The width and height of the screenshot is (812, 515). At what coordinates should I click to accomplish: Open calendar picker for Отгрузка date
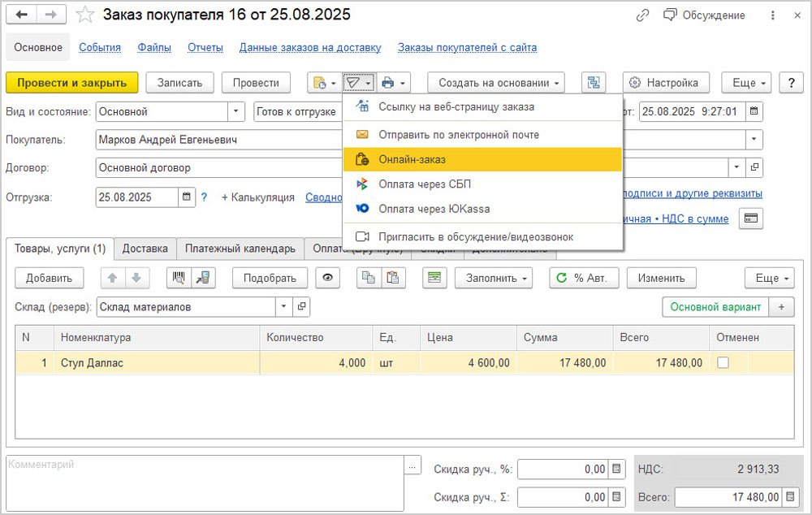[188, 197]
